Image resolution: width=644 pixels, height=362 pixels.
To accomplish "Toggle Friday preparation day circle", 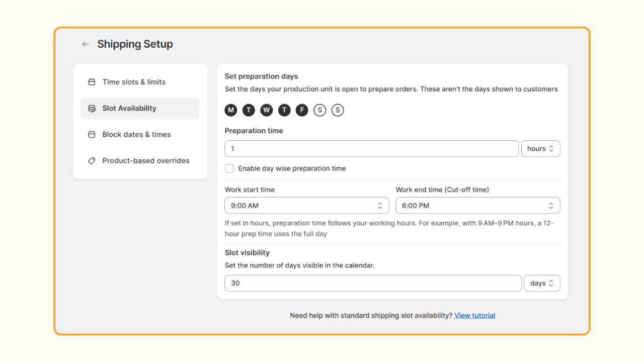I will 302,110.
